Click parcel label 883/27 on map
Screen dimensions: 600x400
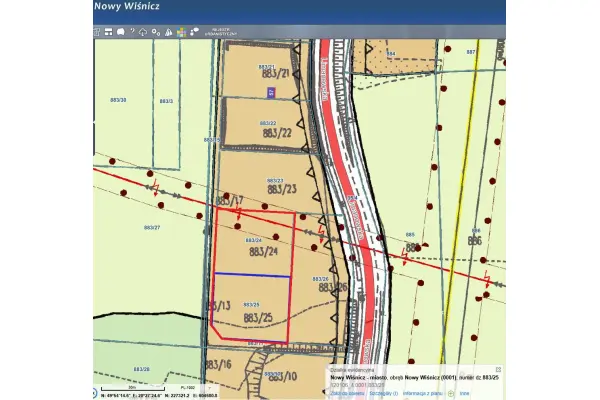152,228
